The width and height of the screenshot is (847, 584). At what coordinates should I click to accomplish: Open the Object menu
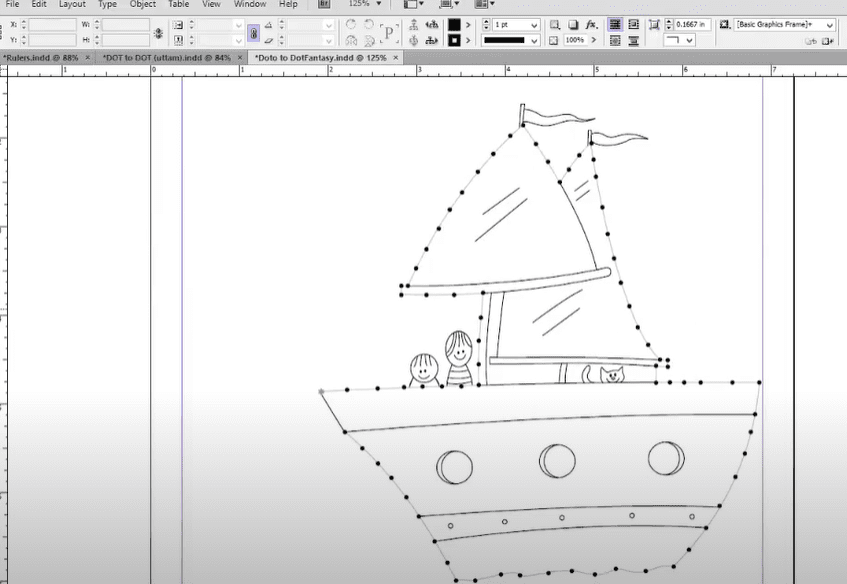coord(143,4)
